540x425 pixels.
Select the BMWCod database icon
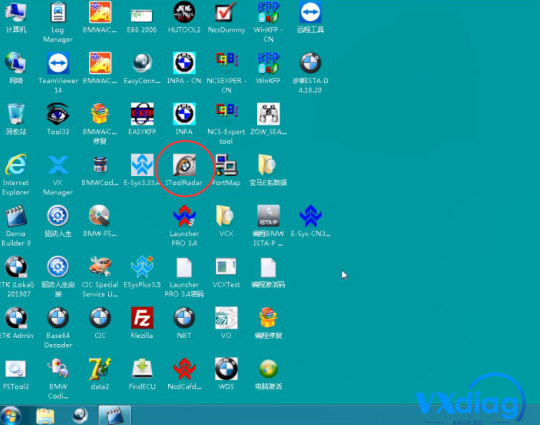pos(100,165)
